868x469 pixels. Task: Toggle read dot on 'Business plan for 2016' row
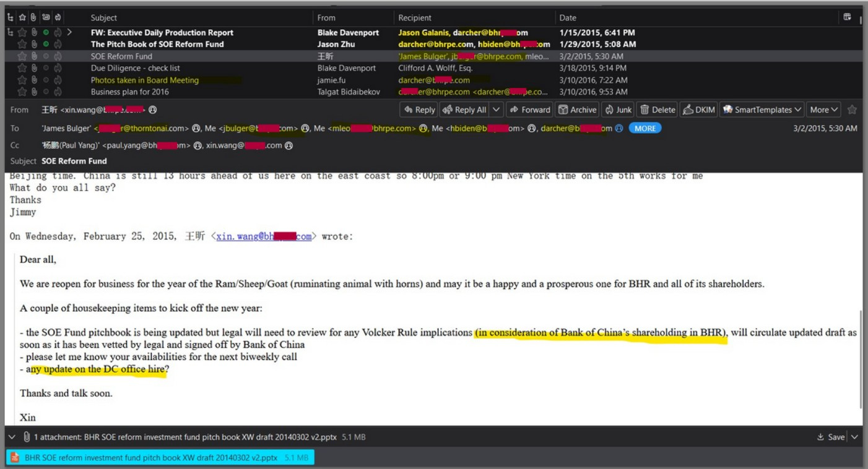(46, 92)
